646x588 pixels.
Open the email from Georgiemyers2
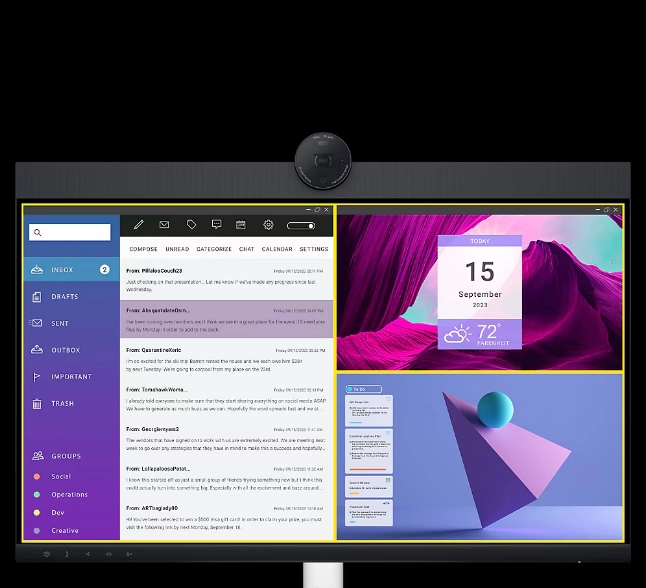pyautogui.click(x=226, y=438)
